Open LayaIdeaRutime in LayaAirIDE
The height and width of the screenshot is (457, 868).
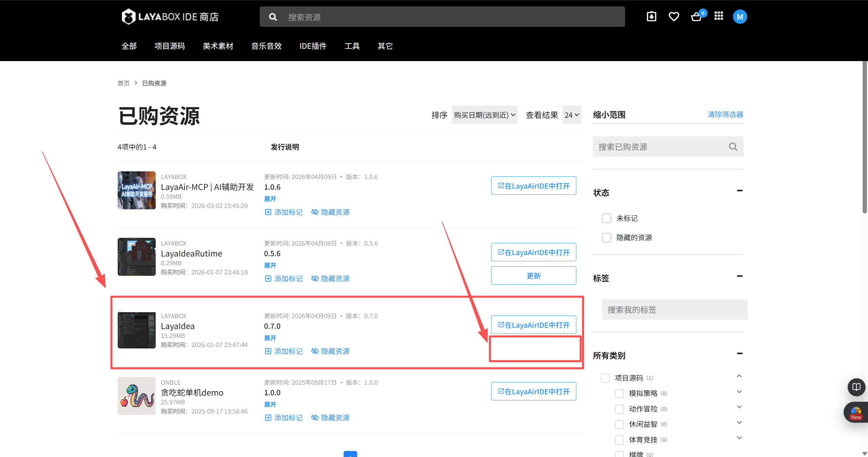click(534, 252)
